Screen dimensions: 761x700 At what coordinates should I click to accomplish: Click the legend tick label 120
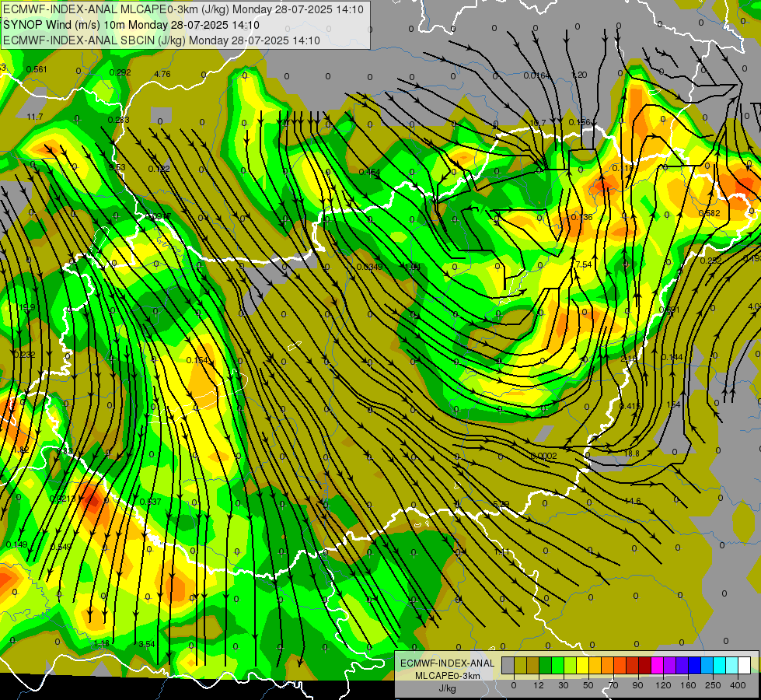click(663, 685)
